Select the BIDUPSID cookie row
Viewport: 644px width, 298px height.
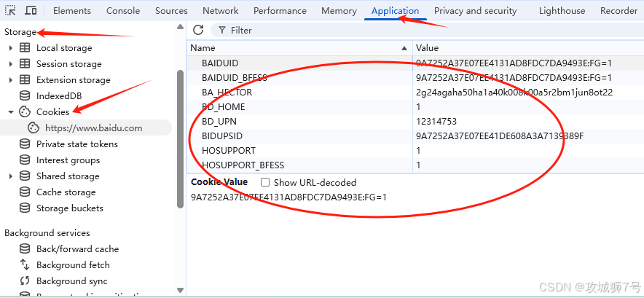[415, 136]
